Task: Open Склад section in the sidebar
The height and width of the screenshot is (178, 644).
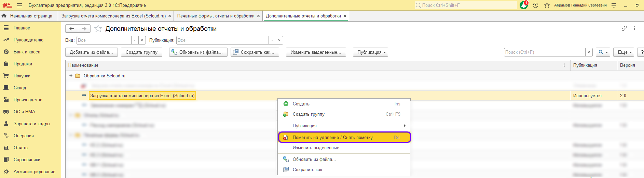Action: (30, 88)
